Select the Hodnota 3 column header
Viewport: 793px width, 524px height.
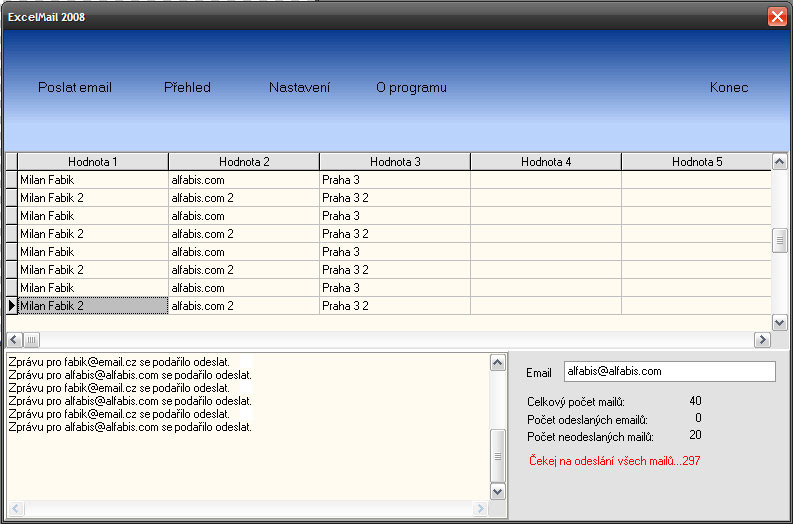pyautogui.click(x=395, y=162)
